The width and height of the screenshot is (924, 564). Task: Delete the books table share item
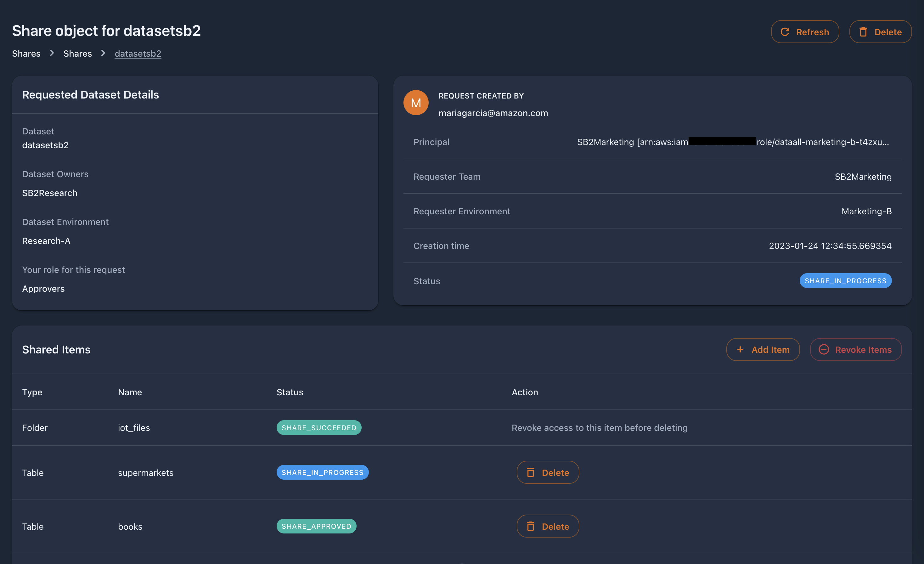point(548,526)
